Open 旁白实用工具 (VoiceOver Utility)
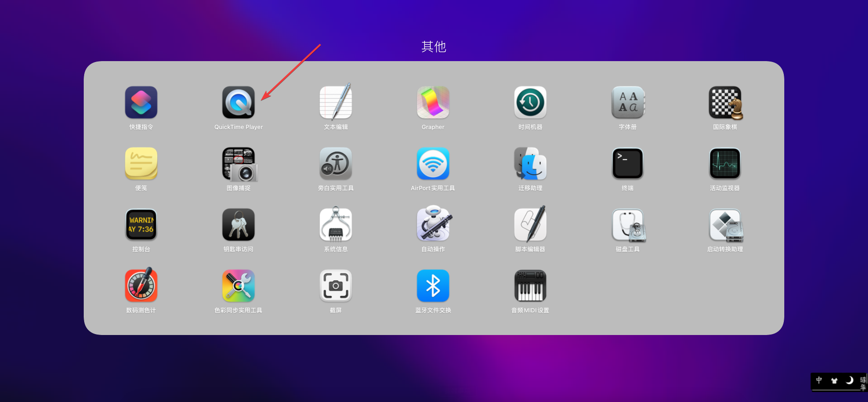The height and width of the screenshot is (402, 868). click(336, 164)
